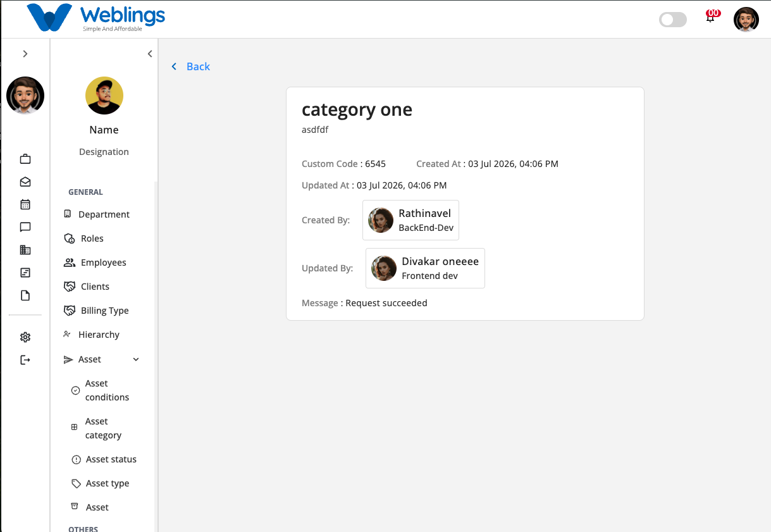Click the profile avatar in narrow sidebar

coord(25,96)
